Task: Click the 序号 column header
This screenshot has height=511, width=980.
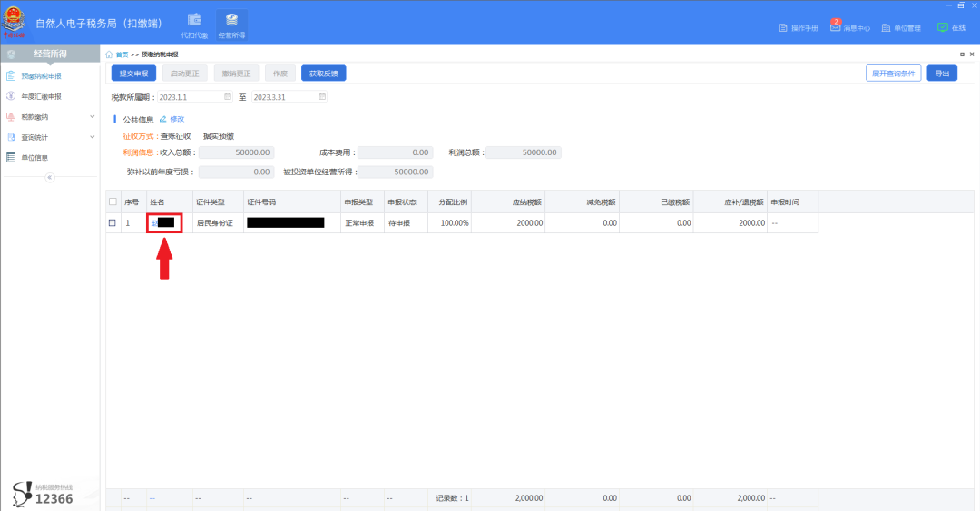Action: click(x=132, y=202)
